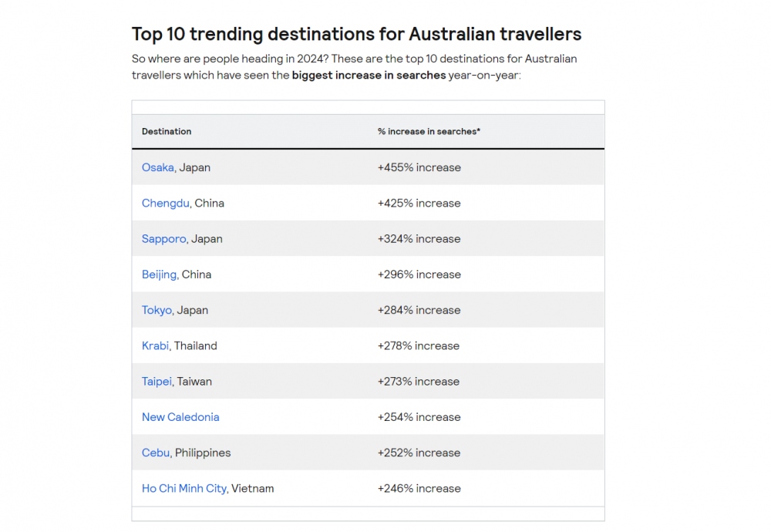
Task: Open the Tokyo link
Action: click(157, 310)
